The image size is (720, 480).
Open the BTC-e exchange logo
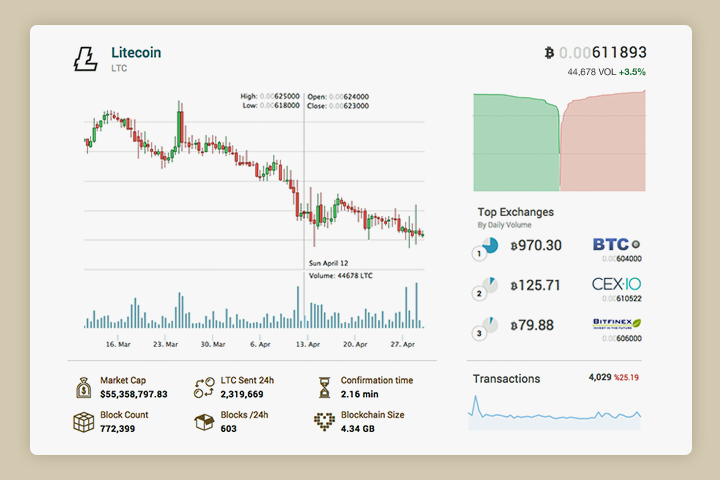click(x=616, y=244)
